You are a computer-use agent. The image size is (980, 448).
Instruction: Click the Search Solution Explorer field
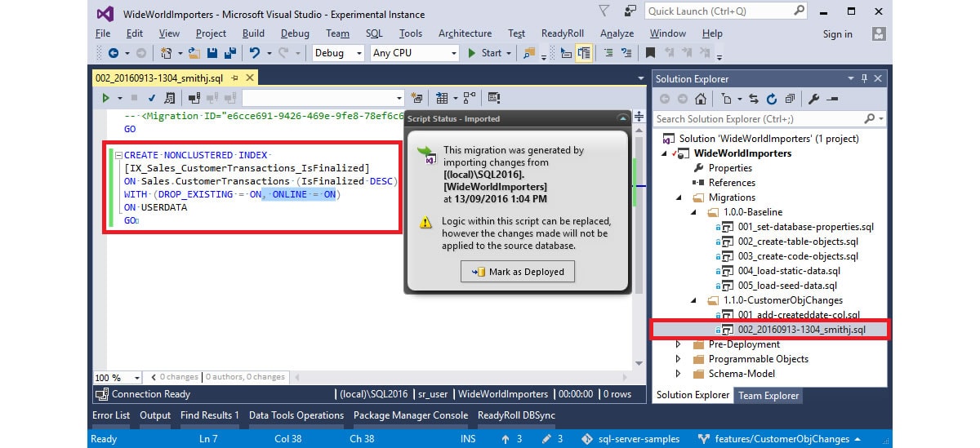pyautogui.click(x=769, y=119)
